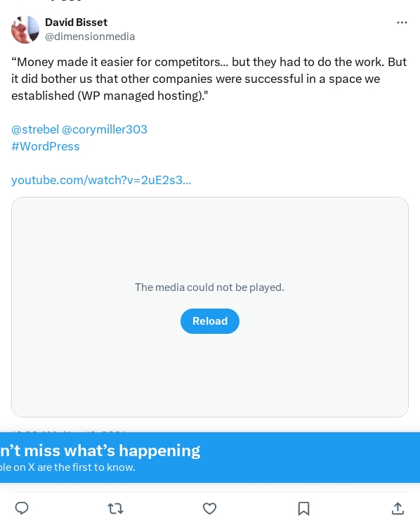Click the reply speech bubble icon
This screenshot has width=420, height=518.
coord(22,508)
